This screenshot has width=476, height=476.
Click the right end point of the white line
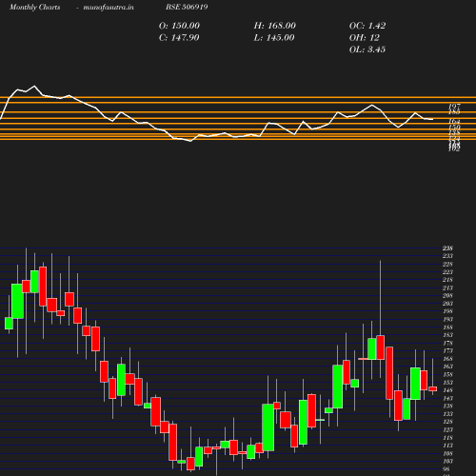pos(432,119)
